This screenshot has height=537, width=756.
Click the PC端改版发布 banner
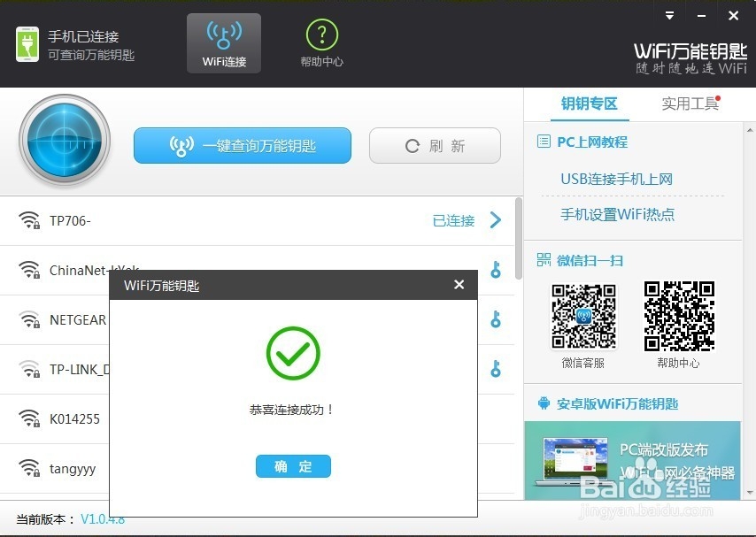[x=633, y=460]
